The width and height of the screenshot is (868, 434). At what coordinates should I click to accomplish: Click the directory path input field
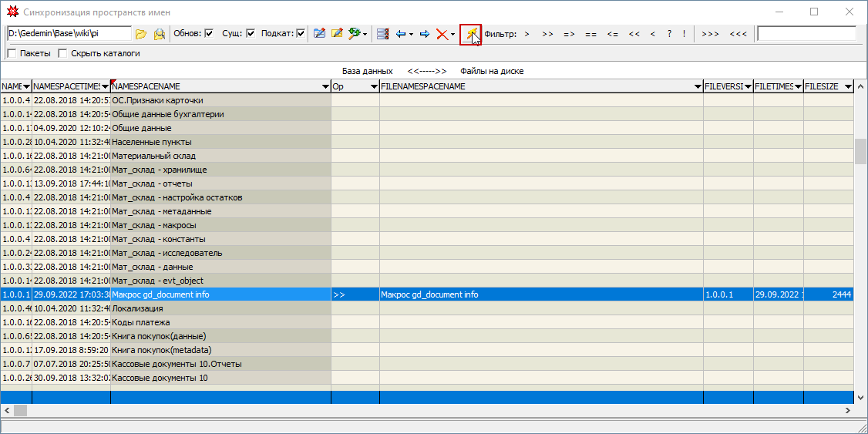click(69, 34)
